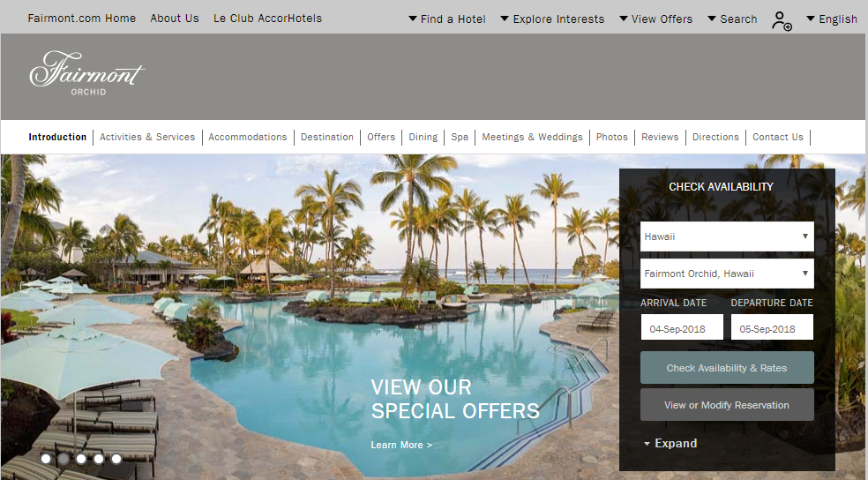868x480 pixels.
Task: Open the English language selector
Action: coord(832,19)
